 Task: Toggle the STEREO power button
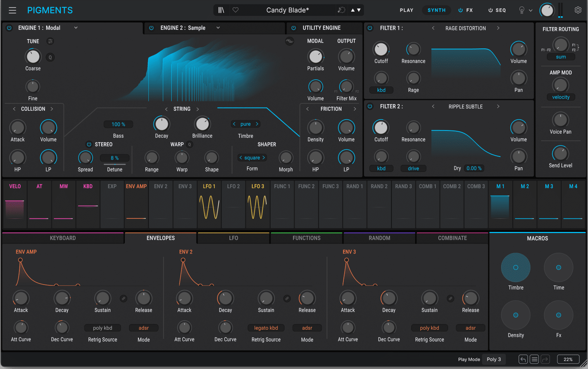click(x=89, y=144)
